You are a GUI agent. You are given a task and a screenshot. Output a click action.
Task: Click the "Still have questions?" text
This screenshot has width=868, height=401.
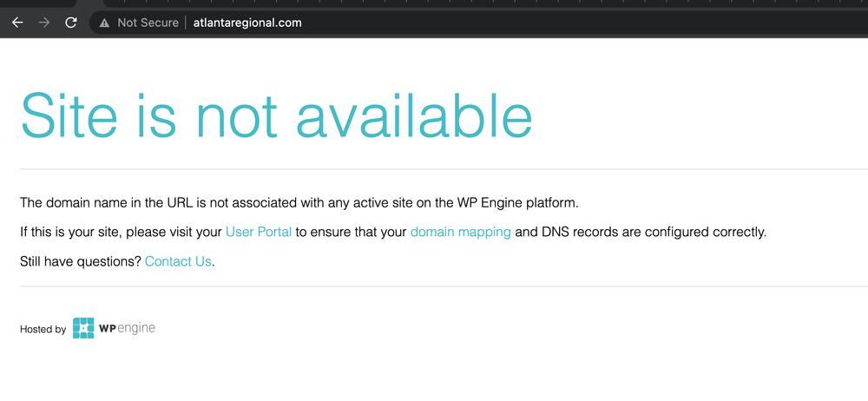click(81, 261)
